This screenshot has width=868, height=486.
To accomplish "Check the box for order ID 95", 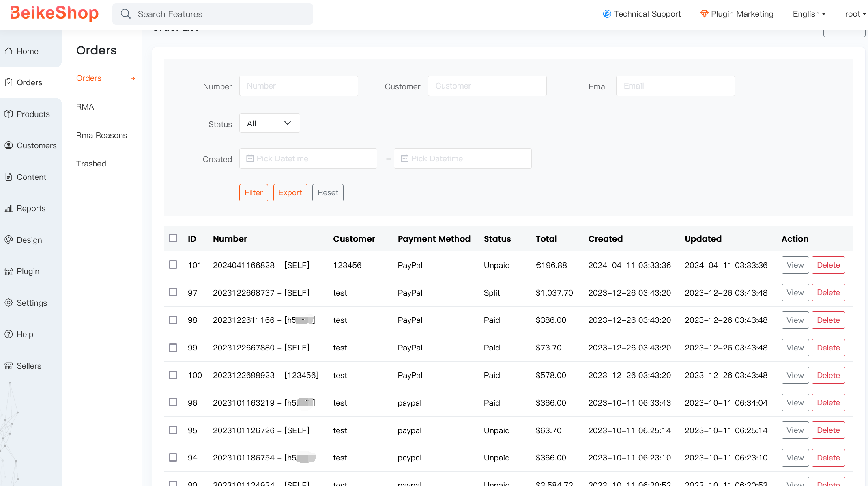I will coord(173,430).
